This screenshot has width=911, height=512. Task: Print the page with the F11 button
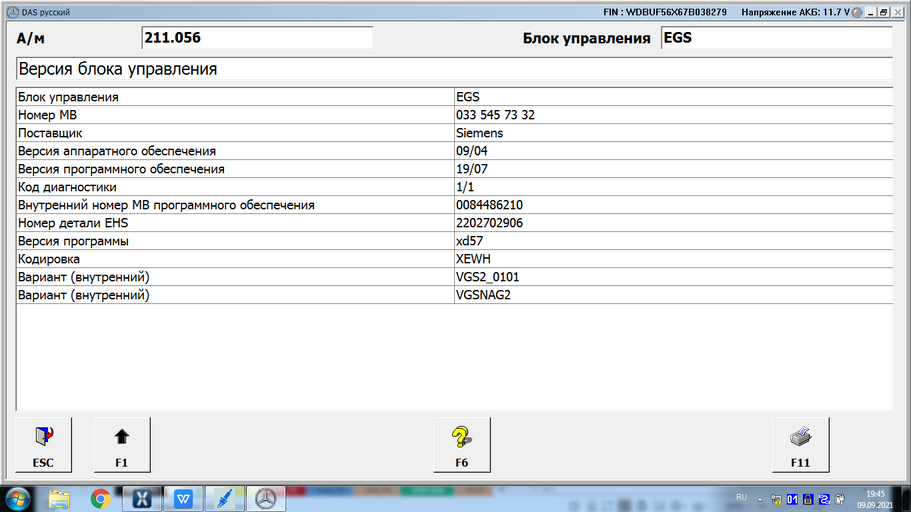point(801,445)
